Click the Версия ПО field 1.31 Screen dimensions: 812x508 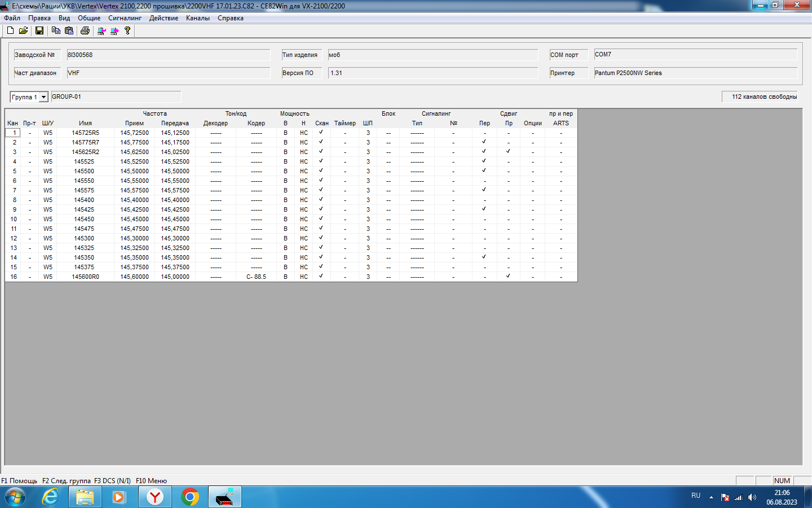pyautogui.click(x=433, y=73)
